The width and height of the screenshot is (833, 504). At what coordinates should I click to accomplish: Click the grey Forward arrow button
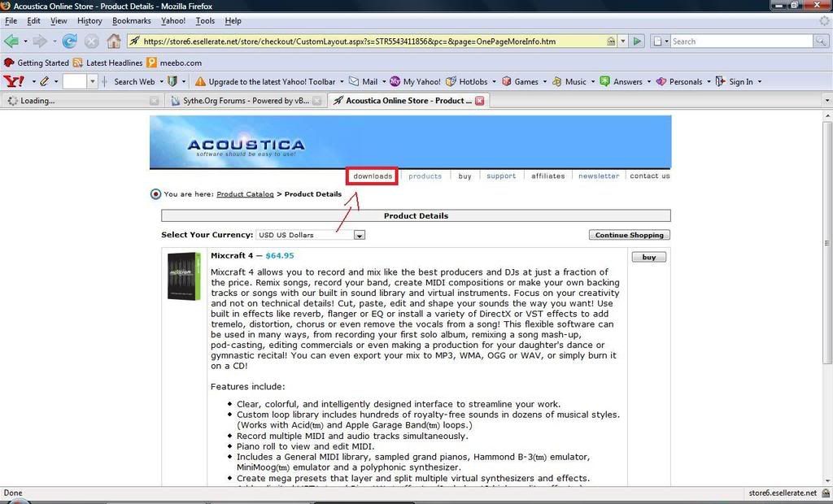coord(40,41)
